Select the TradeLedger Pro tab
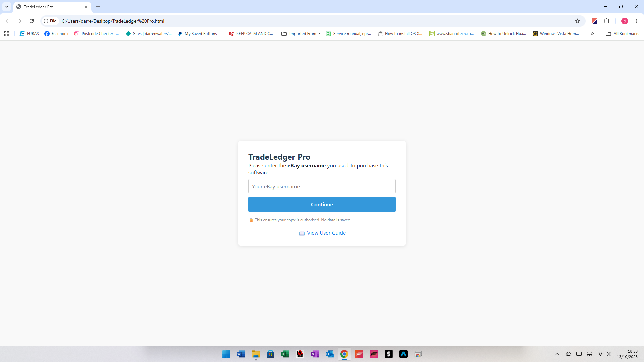Viewport: 644px width, 362px height. [x=50, y=7]
